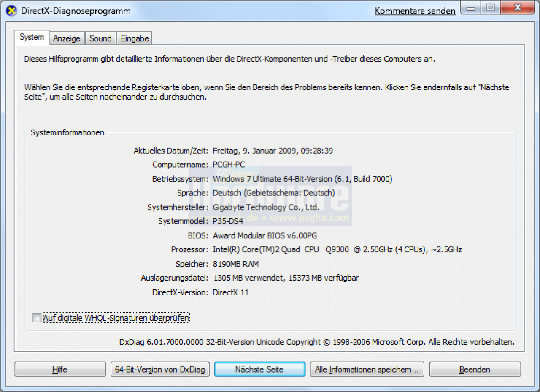Click the system model P35-DS4
The height and width of the screenshot is (392, 540).
[228, 221]
